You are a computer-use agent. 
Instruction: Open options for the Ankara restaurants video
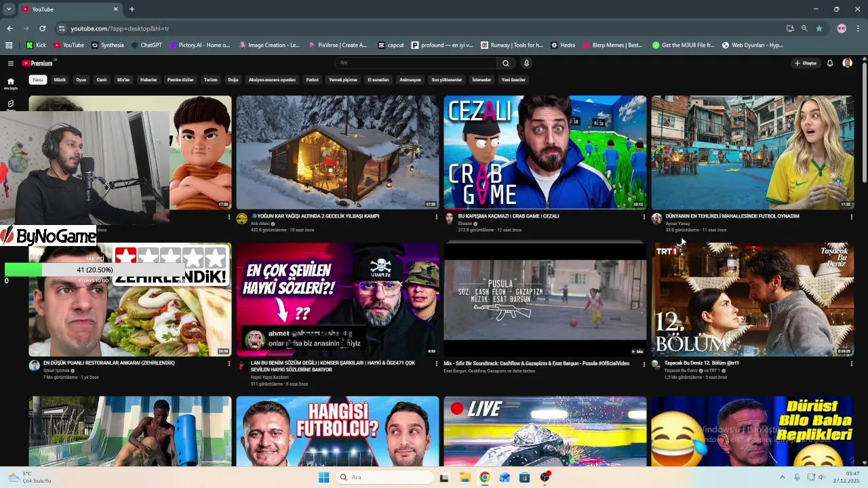(229, 364)
